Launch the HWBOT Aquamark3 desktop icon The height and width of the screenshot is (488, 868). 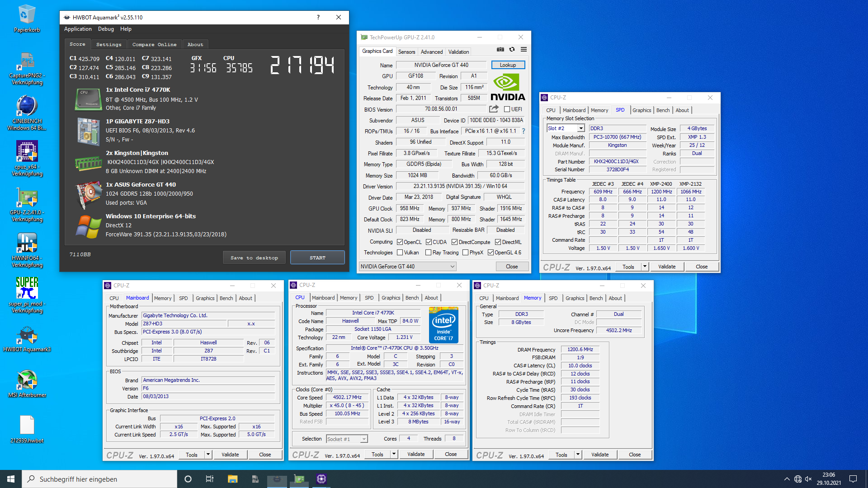pos(27,339)
